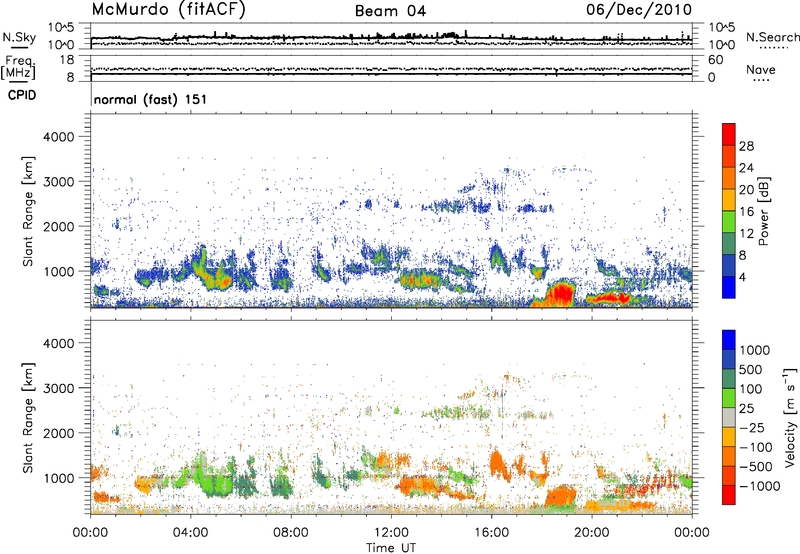Click the McMurdo (fitACF) title text

pos(168,10)
